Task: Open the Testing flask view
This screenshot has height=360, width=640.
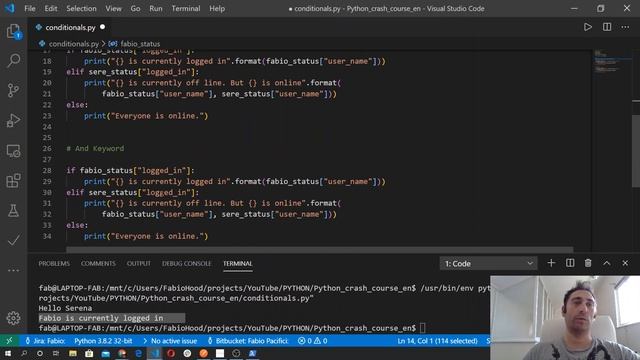Action: 13,211
